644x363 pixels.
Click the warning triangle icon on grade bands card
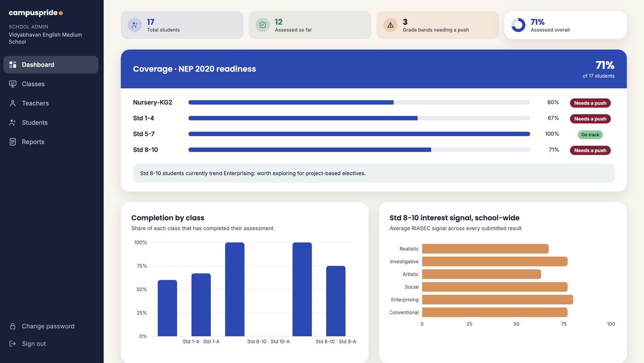pos(391,25)
